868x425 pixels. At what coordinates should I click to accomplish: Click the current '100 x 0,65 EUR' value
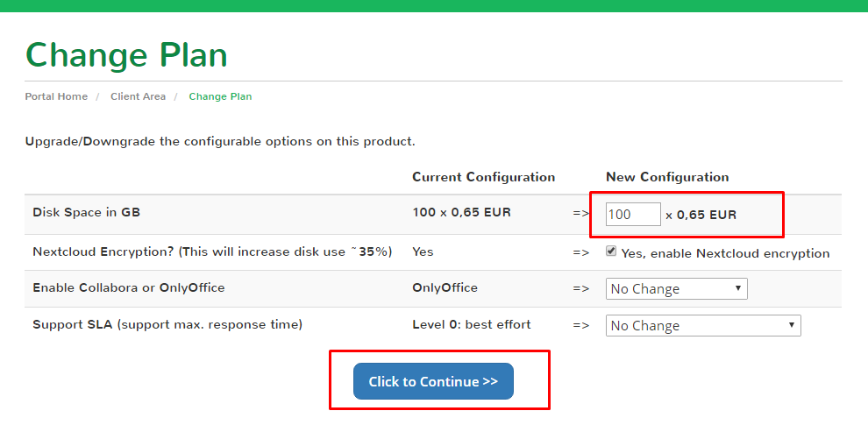click(461, 212)
